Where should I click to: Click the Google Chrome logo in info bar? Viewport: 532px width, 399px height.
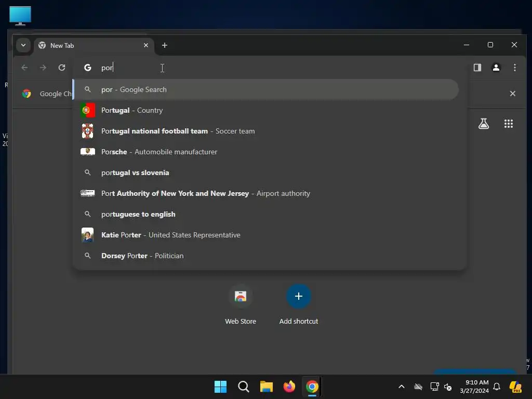(x=26, y=94)
